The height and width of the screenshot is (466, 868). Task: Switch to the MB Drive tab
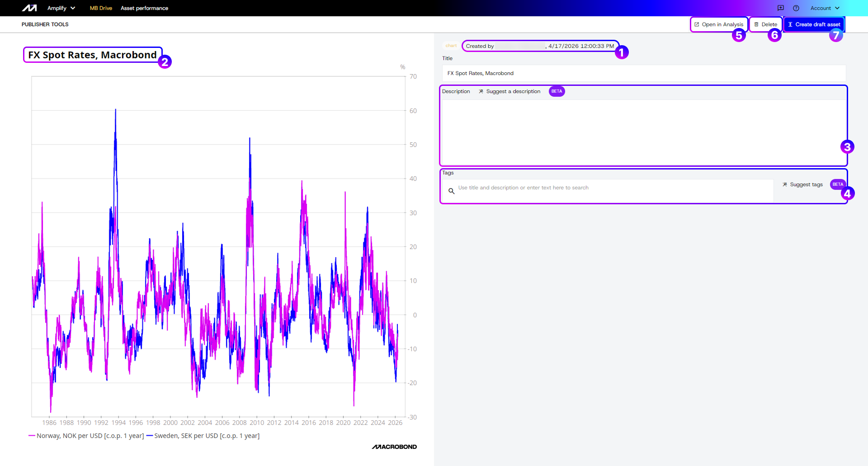coord(101,8)
